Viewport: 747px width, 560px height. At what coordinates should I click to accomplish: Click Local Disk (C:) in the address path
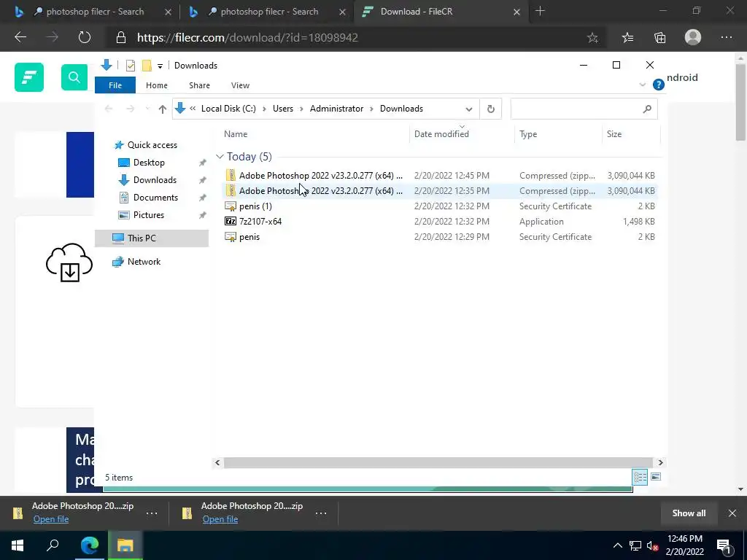[x=228, y=109]
